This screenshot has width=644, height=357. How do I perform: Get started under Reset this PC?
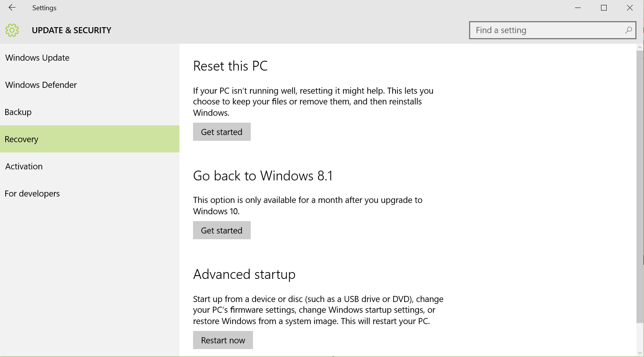coord(222,132)
